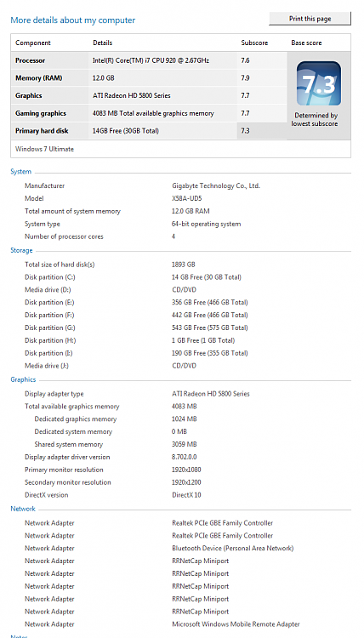This screenshot has height=638, width=364.
Task: Click the Gaming graphics component label
Action: 41,113
